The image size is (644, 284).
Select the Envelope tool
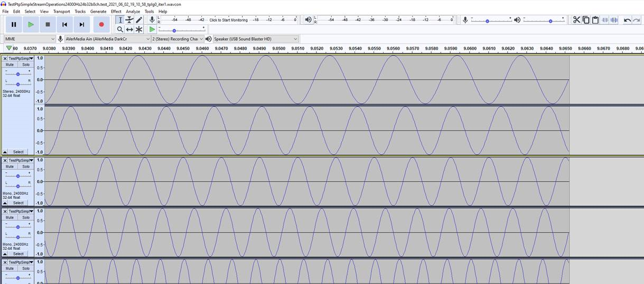click(x=129, y=20)
